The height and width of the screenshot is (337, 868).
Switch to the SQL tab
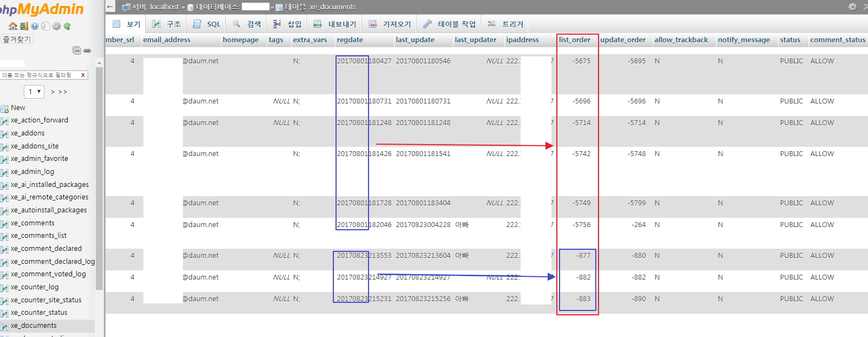(207, 24)
